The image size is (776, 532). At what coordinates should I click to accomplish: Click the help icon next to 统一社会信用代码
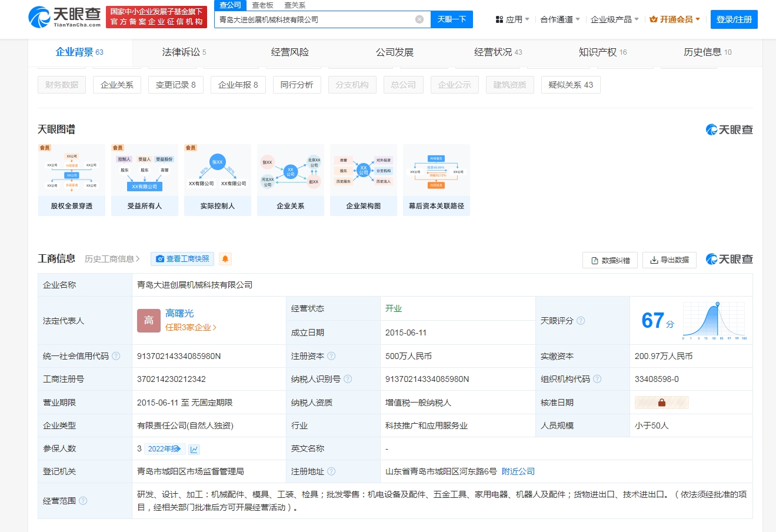click(x=116, y=356)
